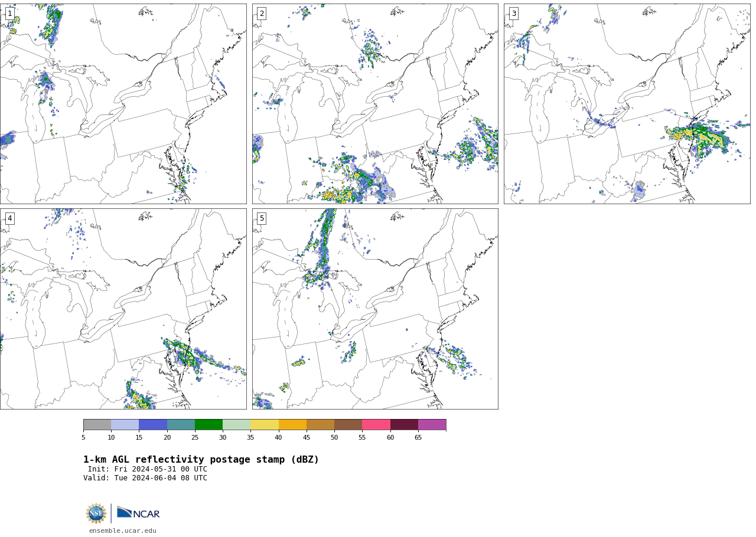Select the tan 45-50 dBZ swatch
Image resolution: width=756 pixels, height=537 pixels.
point(320,425)
